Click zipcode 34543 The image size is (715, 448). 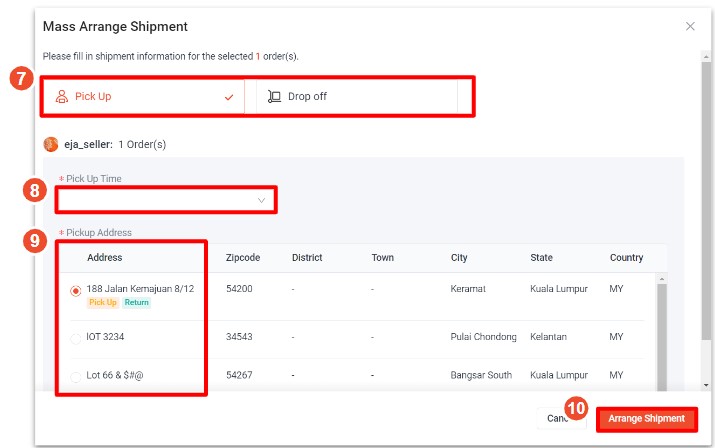point(239,337)
